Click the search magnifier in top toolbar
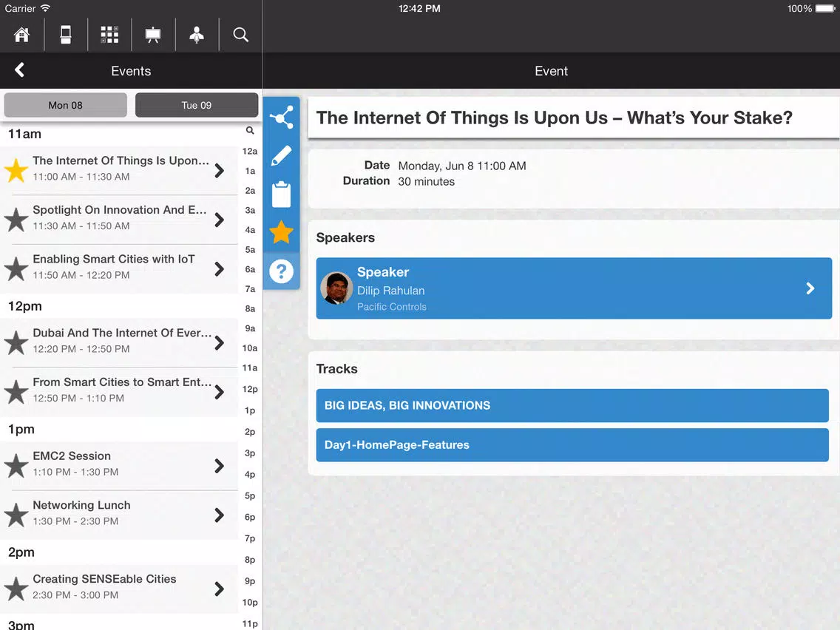The width and height of the screenshot is (840, 630). pyautogui.click(x=240, y=35)
